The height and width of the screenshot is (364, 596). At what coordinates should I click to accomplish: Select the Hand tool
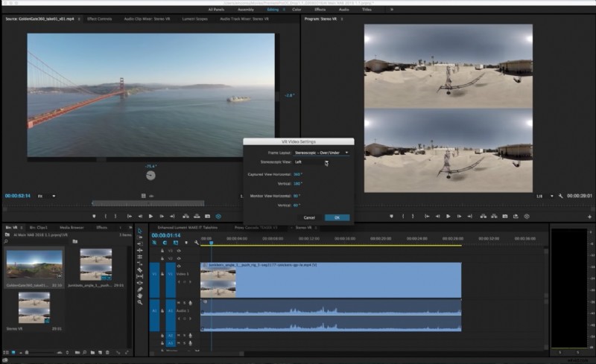[140, 296]
